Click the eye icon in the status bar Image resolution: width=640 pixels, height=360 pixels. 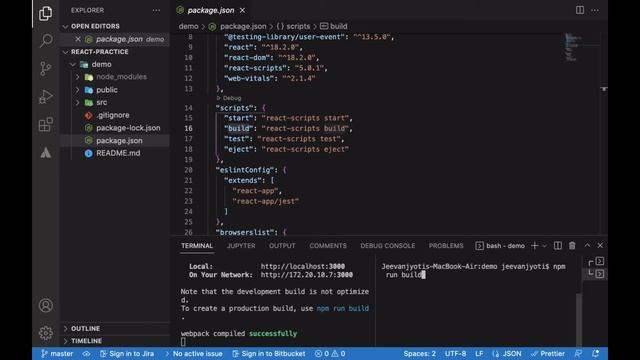[x=87, y=353]
